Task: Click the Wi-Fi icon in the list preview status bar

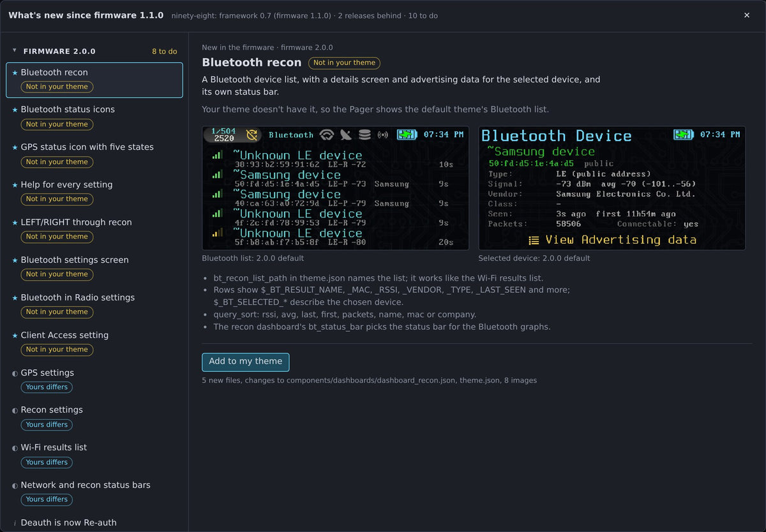Action: tap(327, 135)
